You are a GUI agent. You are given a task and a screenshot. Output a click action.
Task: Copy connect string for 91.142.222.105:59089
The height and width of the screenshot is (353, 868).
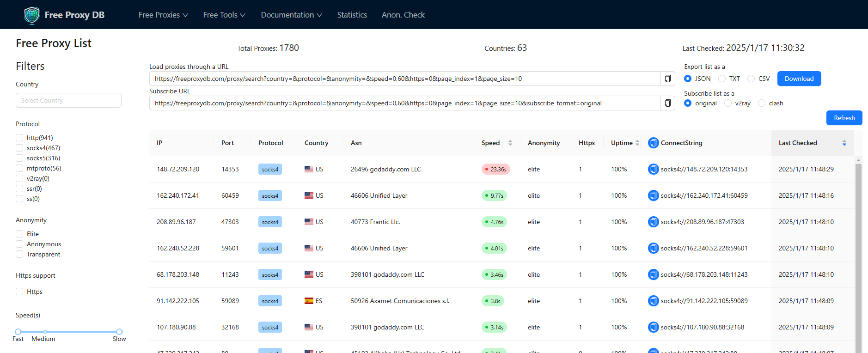(653, 301)
